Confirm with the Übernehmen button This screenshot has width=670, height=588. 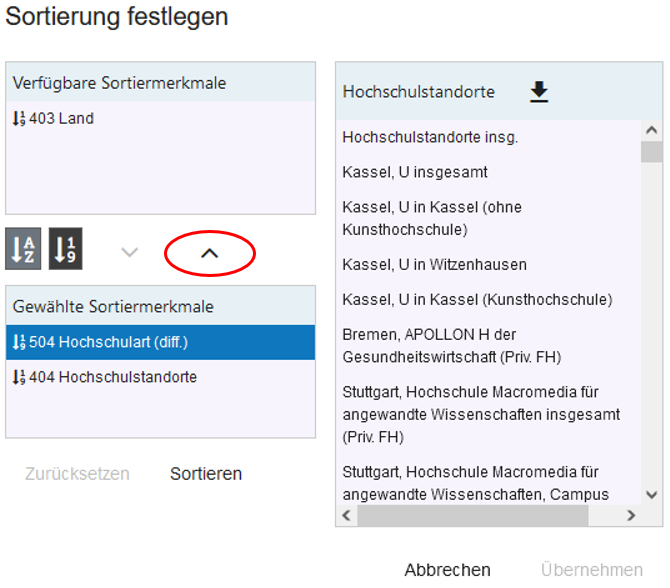click(592, 570)
